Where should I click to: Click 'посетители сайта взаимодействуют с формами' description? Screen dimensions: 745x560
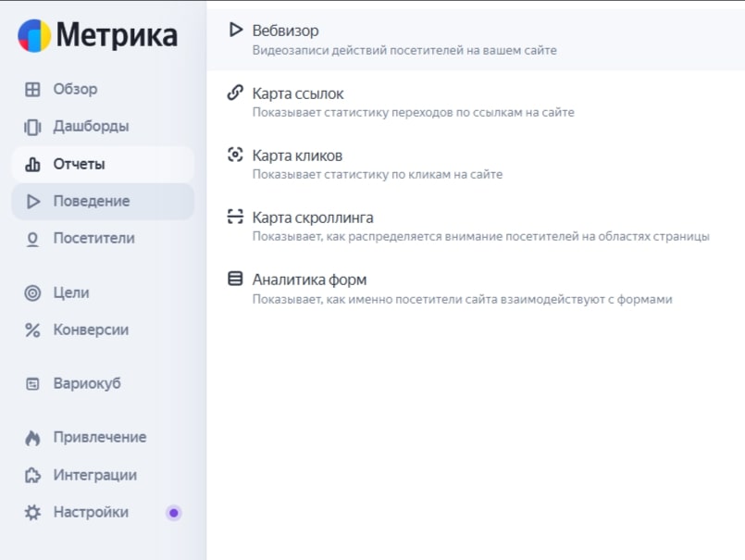[462, 300]
